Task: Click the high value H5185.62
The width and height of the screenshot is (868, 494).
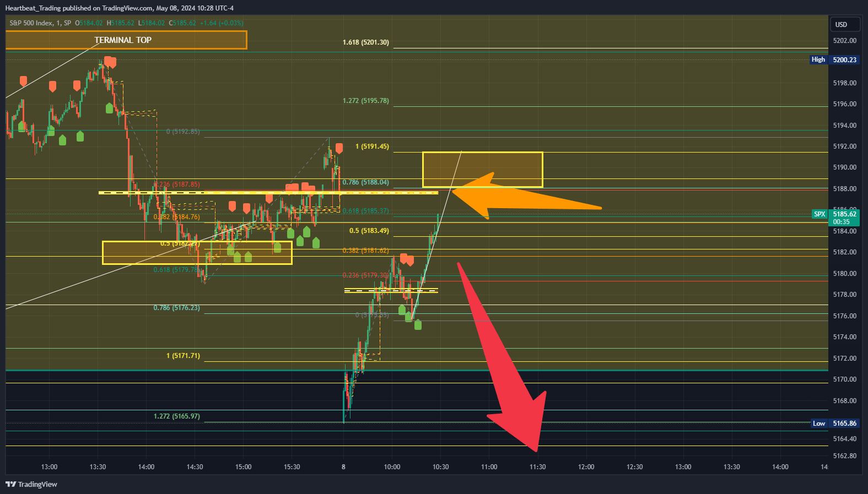Action: coord(121,23)
